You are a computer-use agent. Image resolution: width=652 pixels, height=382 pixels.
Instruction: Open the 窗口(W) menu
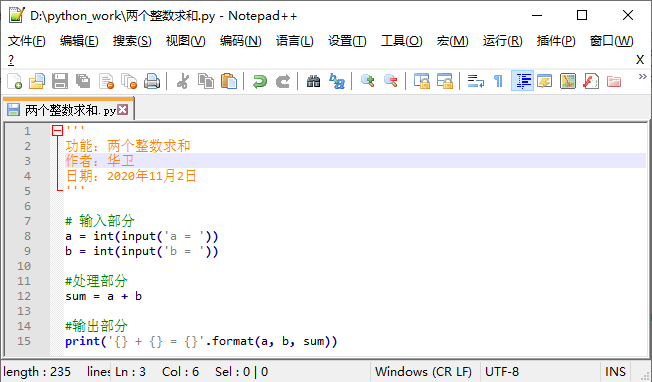click(x=611, y=41)
